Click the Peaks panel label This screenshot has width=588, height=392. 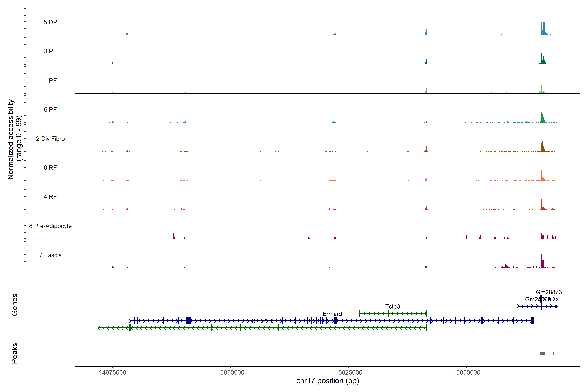tap(15, 353)
